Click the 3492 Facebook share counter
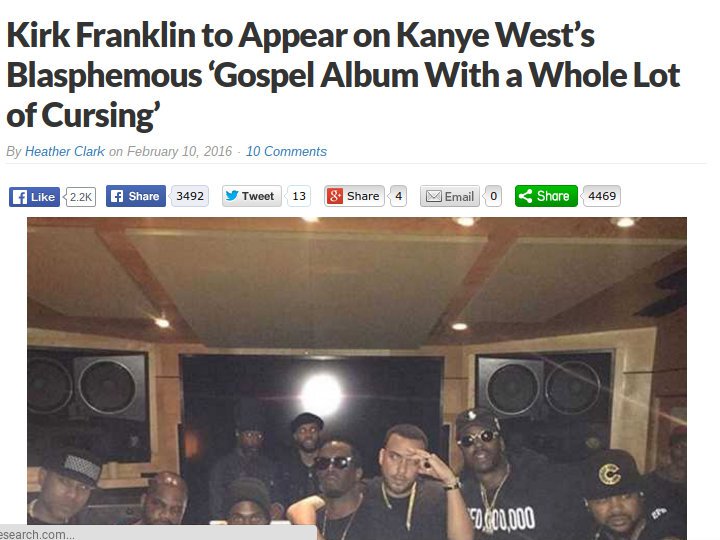The image size is (720, 540). 190,196
